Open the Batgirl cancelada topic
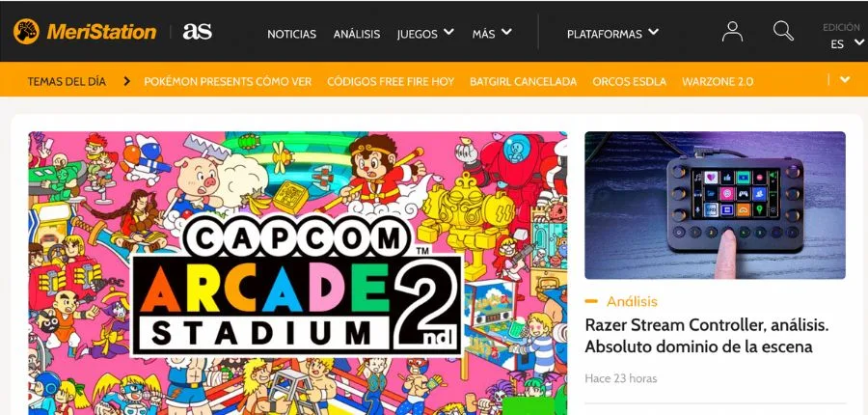 coord(523,81)
